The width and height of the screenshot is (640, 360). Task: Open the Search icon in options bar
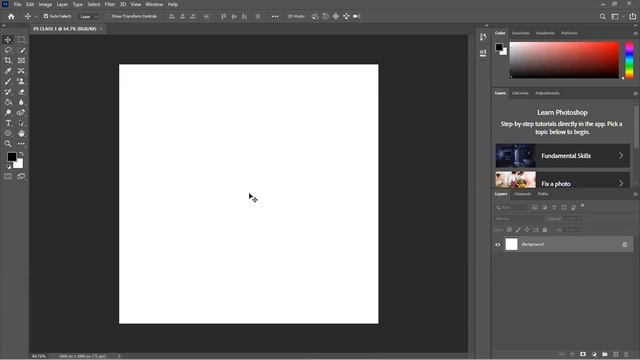(602, 16)
